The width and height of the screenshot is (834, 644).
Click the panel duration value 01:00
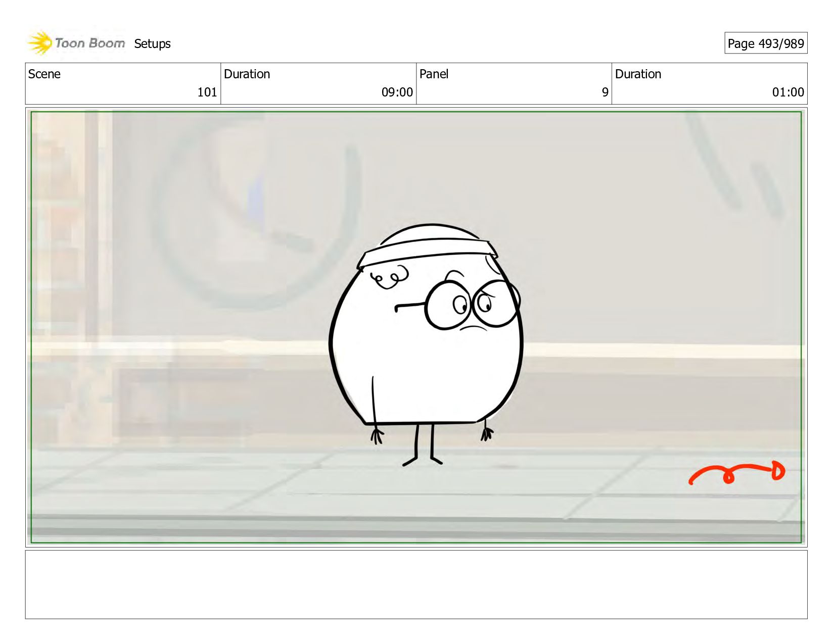tap(787, 92)
